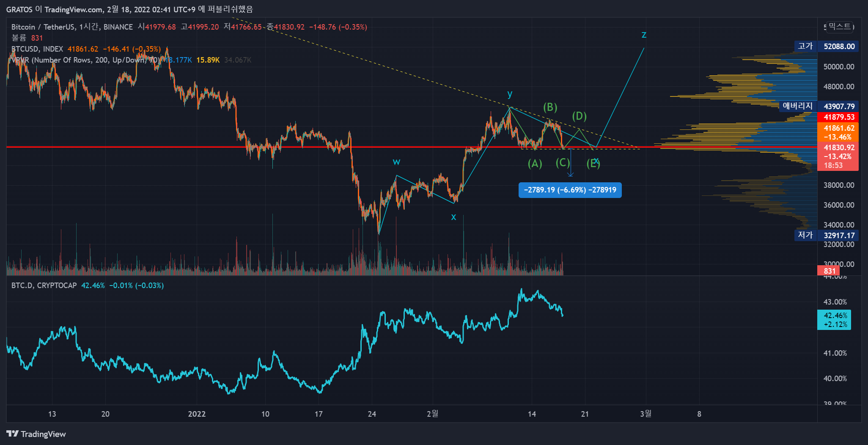Image resolution: width=868 pixels, height=445 pixels.
Task: Select the z wave target label
Action: point(644,35)
